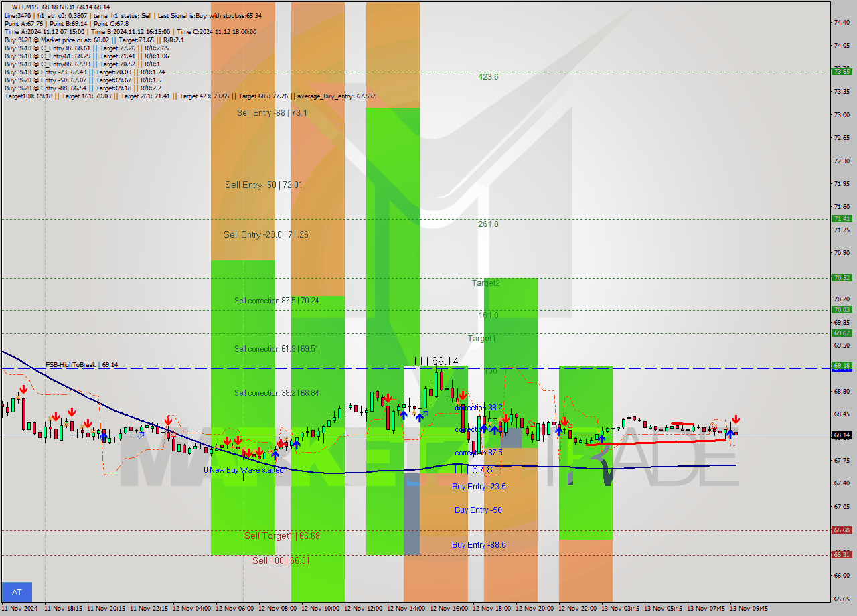Click the red 66.31 price tag
This screenshot has width=857, height=616.
click(841, 555)
